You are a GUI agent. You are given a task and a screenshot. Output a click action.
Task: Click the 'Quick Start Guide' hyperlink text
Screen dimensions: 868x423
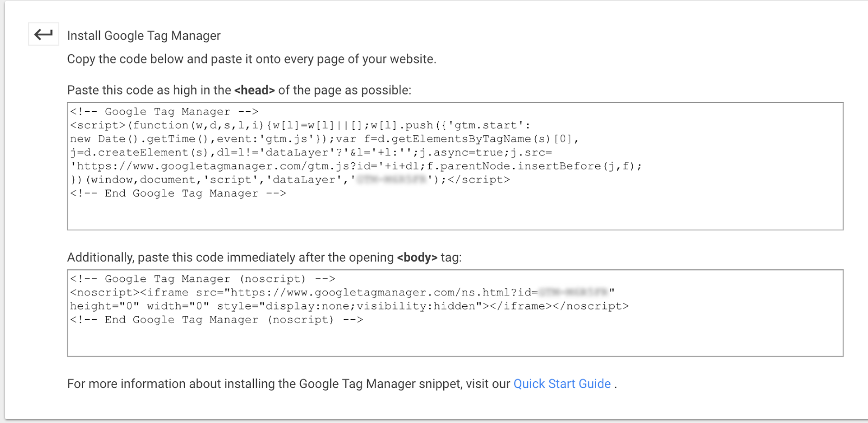[561, 384]
